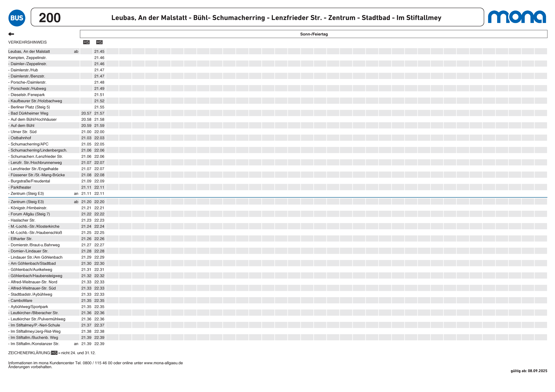Click time 22.00 at Ulmer Str. Süd
The width and height of the screenshot is (555, 392).
pos(99,132)
